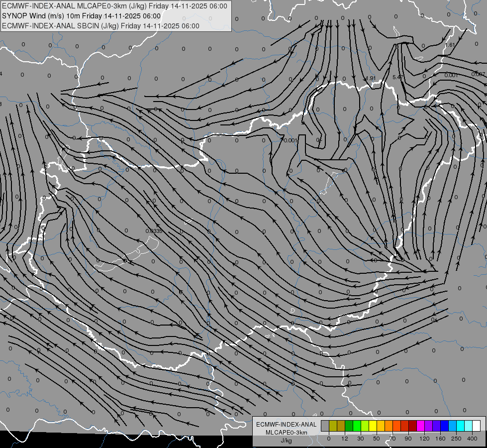
Task: Click the pure blue legend swatch
Action: click(444, 426)
